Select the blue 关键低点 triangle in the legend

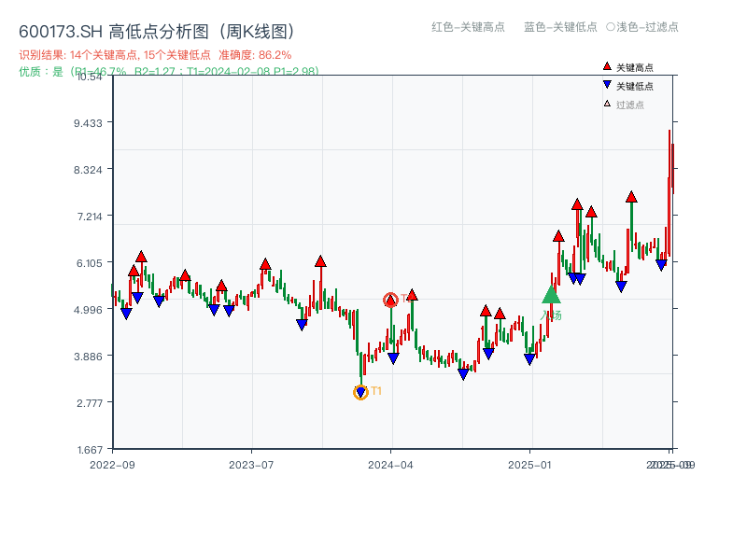pyautogui.click(x=605, y=86)
